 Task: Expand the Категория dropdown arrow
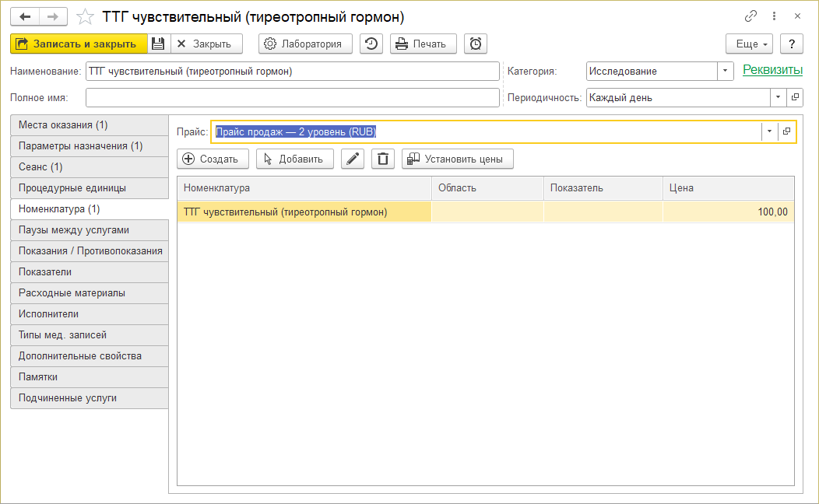[725, 71]
